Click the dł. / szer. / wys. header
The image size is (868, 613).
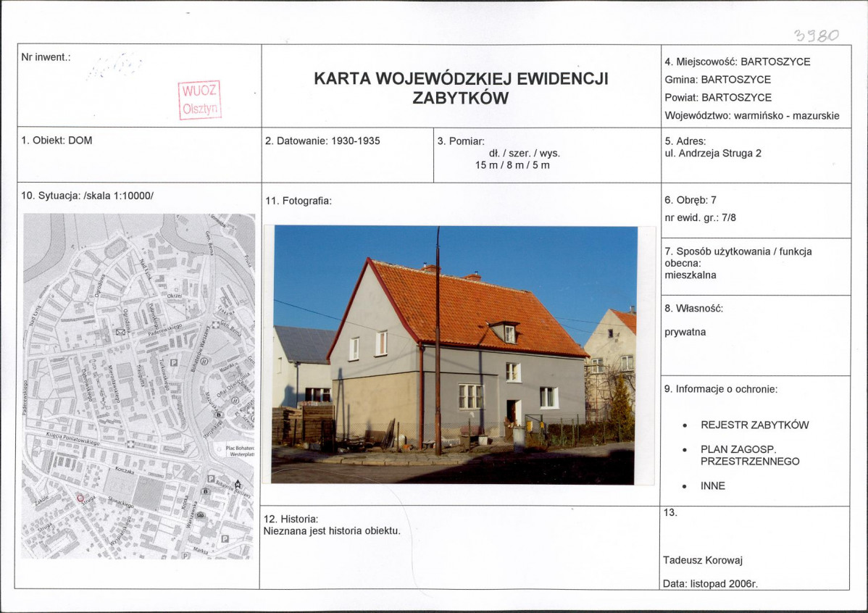(x=525, y=153)
